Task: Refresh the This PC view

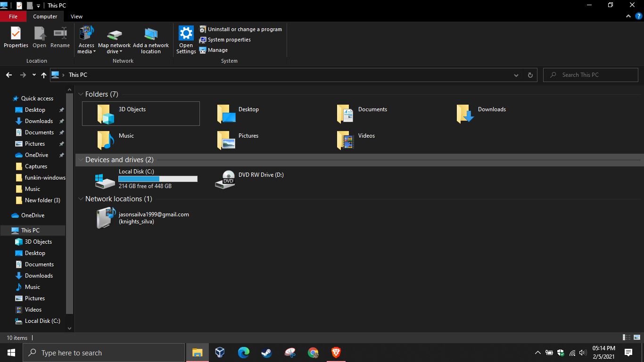Action: click(530, 75)
